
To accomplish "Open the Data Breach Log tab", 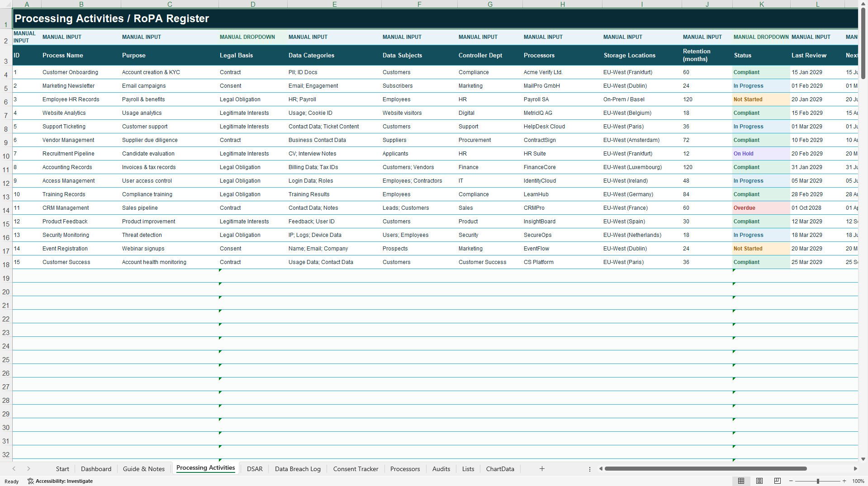I will point(298,469).
